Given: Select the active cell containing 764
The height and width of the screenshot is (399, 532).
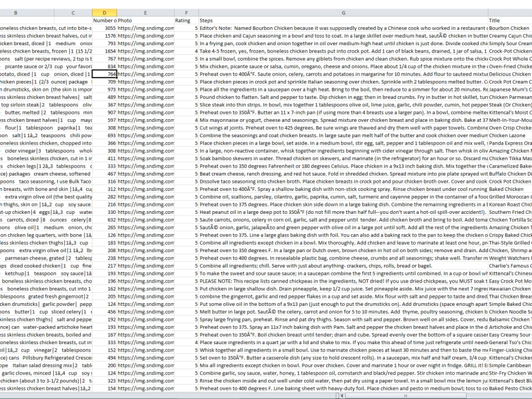Looking at the screenshot, I should [104, 74].
